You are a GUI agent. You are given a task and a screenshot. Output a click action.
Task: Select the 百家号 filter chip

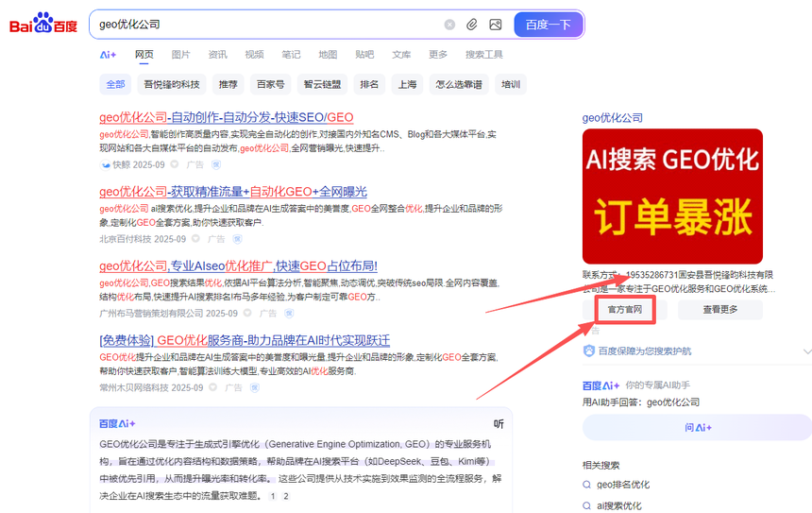270,84
